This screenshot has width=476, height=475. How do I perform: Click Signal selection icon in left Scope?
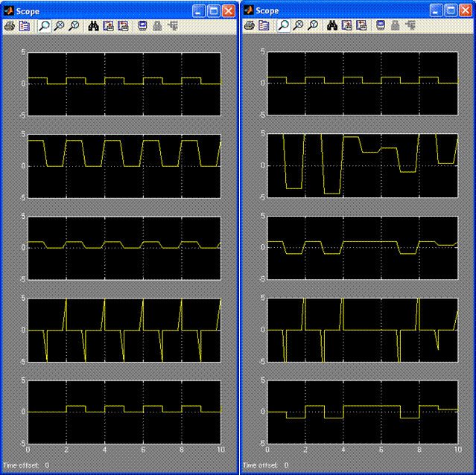tap(173, 26)
